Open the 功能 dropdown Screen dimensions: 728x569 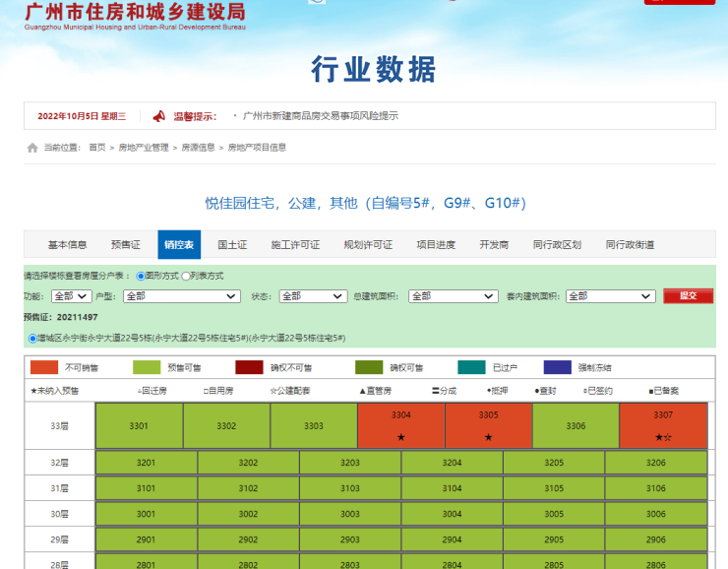(x=71, y=296)
